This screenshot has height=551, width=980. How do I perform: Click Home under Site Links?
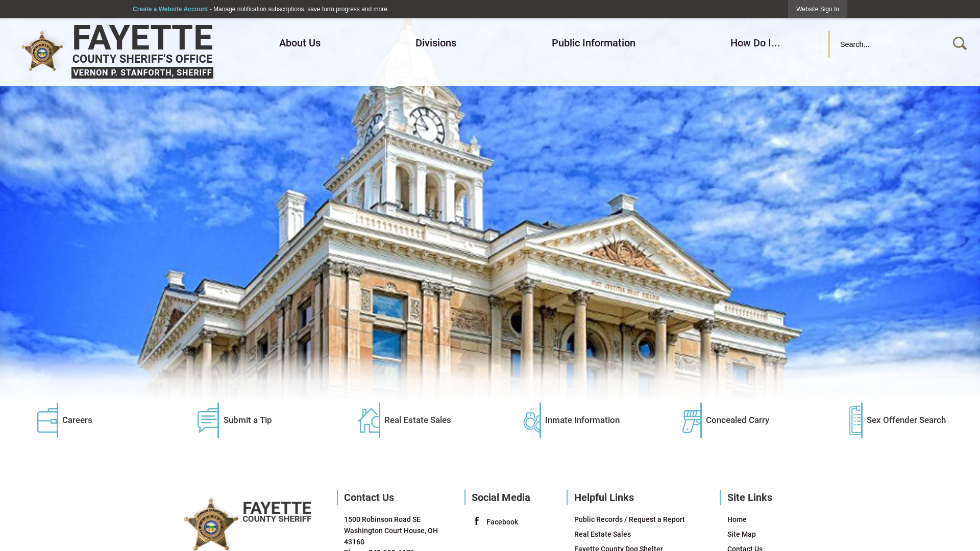click(x=737, y=519)
